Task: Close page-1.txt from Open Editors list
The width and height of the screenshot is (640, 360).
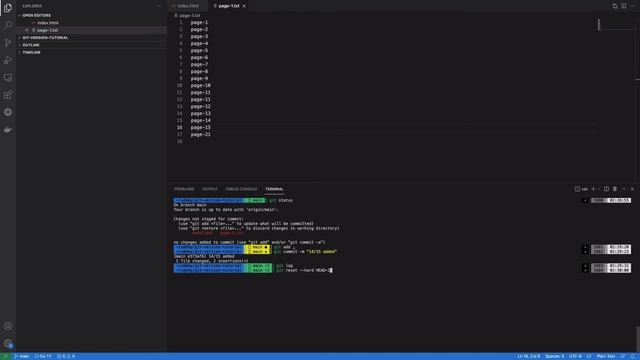Action: (27, 30)
